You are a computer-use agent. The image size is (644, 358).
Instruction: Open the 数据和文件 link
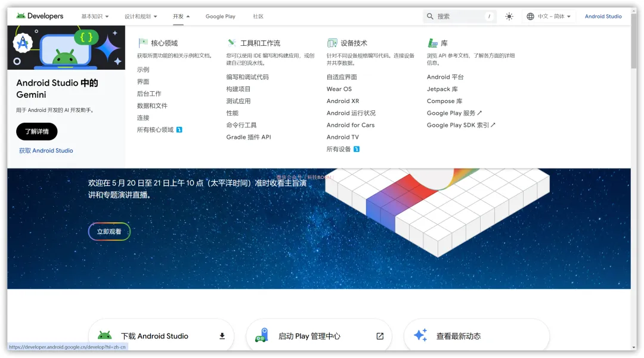point(152,105)
